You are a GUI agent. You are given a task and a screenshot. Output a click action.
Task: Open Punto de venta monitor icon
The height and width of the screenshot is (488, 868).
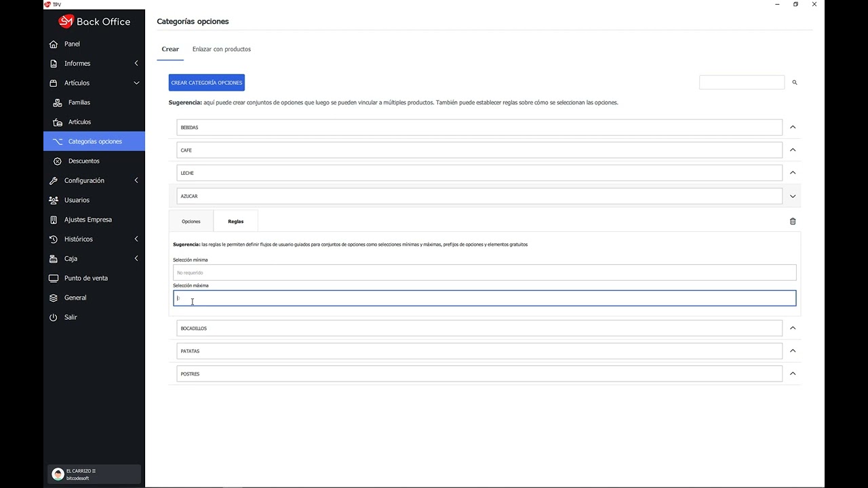[x=54, y=278]
